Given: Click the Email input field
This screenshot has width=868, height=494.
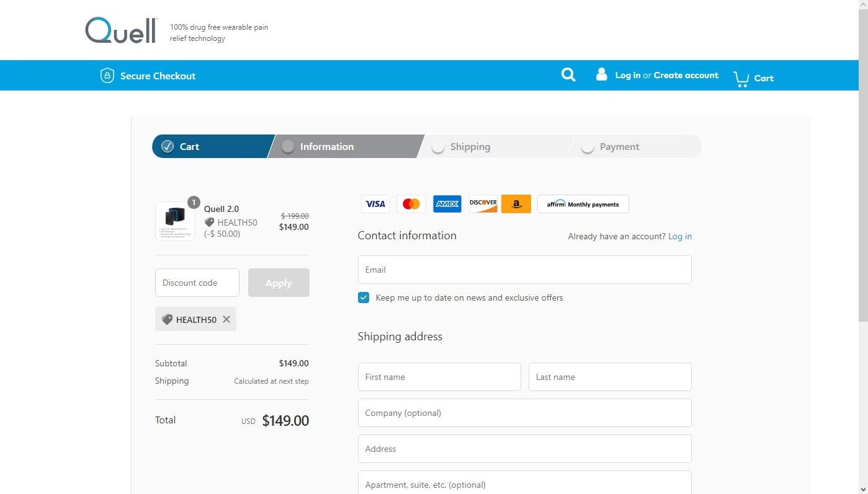Looking at the screenshot, I should (x=525, y=270).
